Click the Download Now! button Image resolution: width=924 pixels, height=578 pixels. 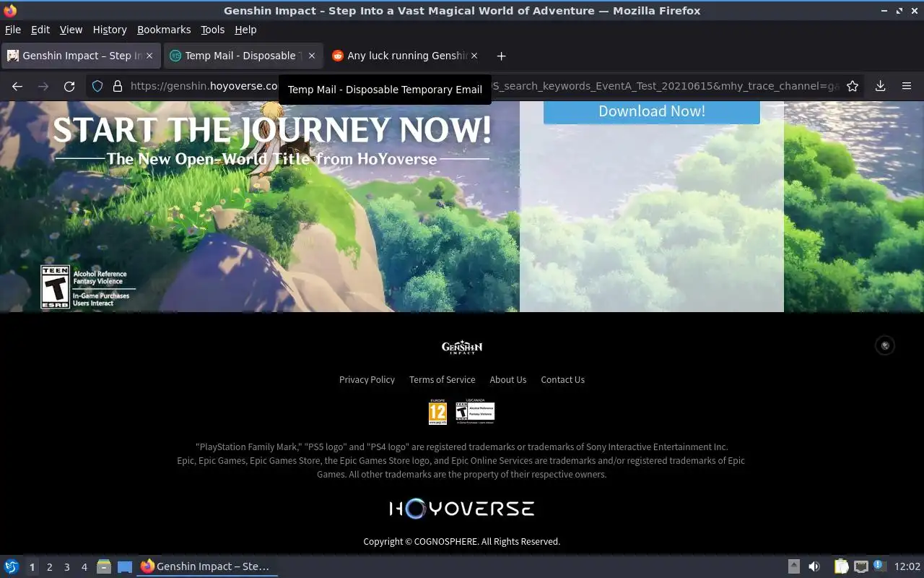click(652, 111)
